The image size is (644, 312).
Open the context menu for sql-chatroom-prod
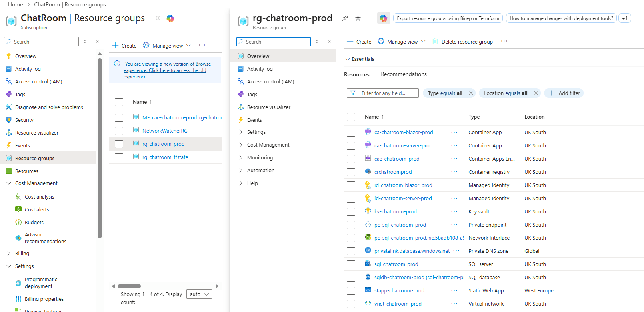click(454, 264)
